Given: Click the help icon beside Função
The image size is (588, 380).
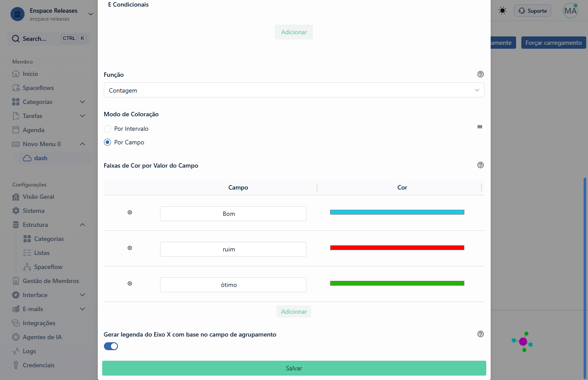Looking at the screenshot, I should click(x=481, y=75).
